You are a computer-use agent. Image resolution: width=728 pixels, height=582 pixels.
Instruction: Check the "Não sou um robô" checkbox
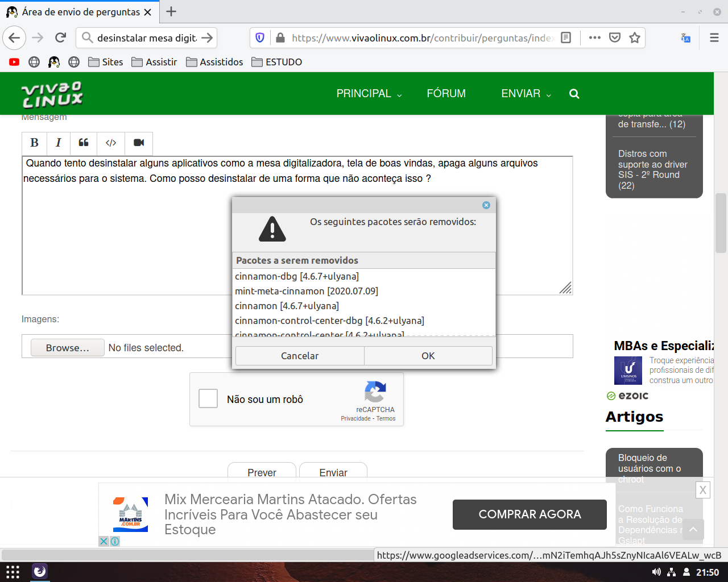pos(208,398)
